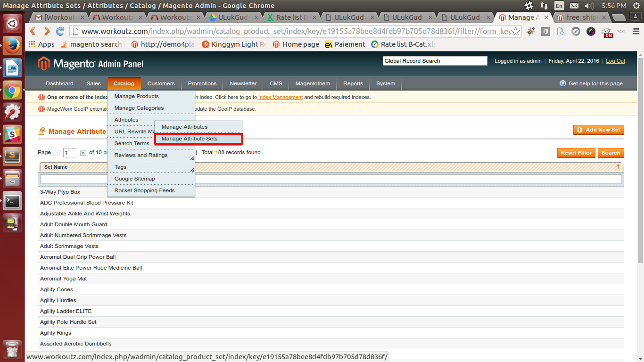The width and height of the screenshot is (644, 362).
Task: Open the mail indicator in top panel
Action: pyautogui.click(x=574, y=6)
